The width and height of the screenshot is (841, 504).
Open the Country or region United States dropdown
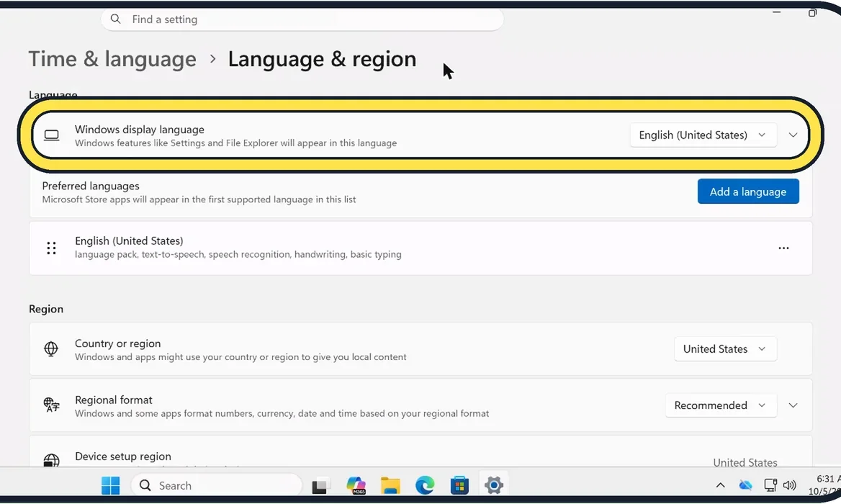coord(725,349)
